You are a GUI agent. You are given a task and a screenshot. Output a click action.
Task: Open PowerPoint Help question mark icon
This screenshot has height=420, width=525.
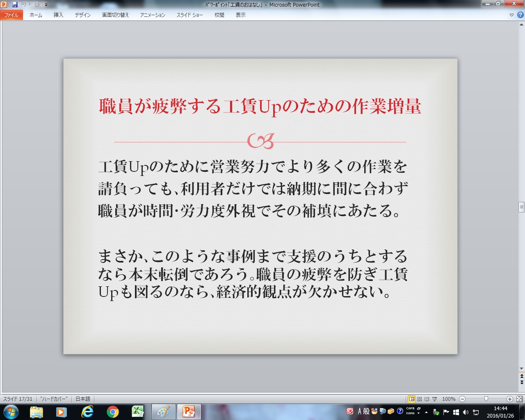click(x=520, y=15)
